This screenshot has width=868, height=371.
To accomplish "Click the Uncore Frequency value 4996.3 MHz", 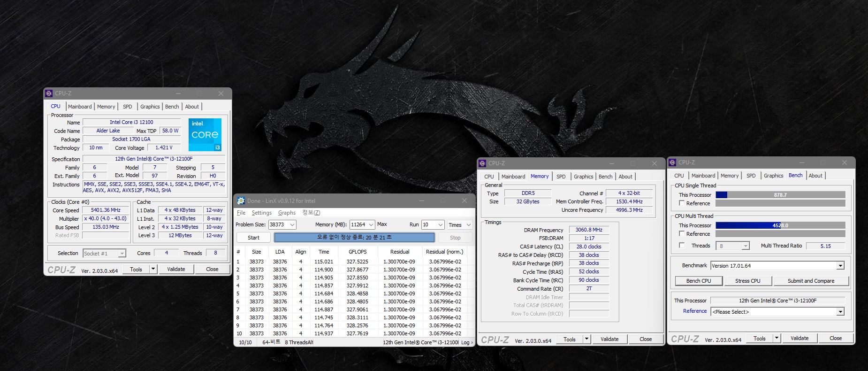I will point(629,210).
